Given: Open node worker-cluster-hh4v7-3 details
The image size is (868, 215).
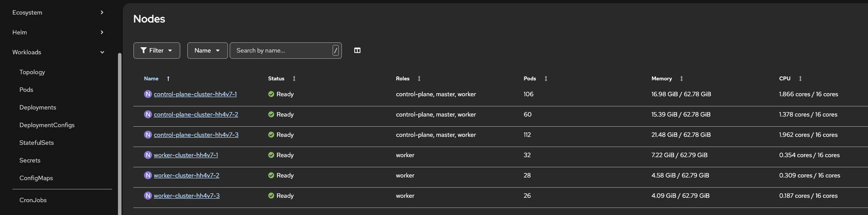Looking at the screenshot, I should [186, 196].
